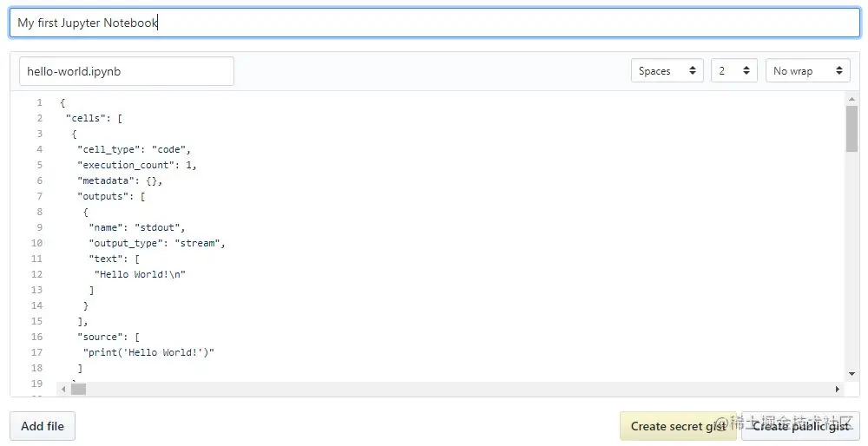
Task: Click line number 12 in gutter
Action: point(36,274)
